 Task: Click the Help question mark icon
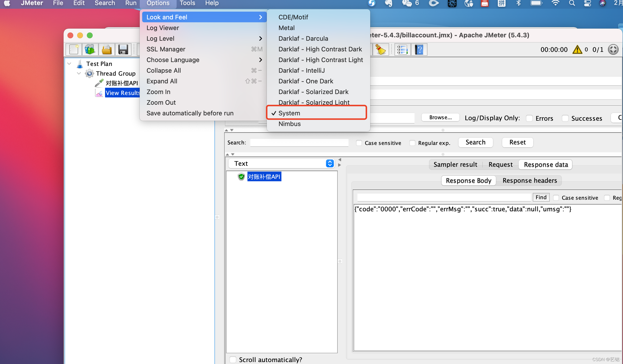[419, 49]
